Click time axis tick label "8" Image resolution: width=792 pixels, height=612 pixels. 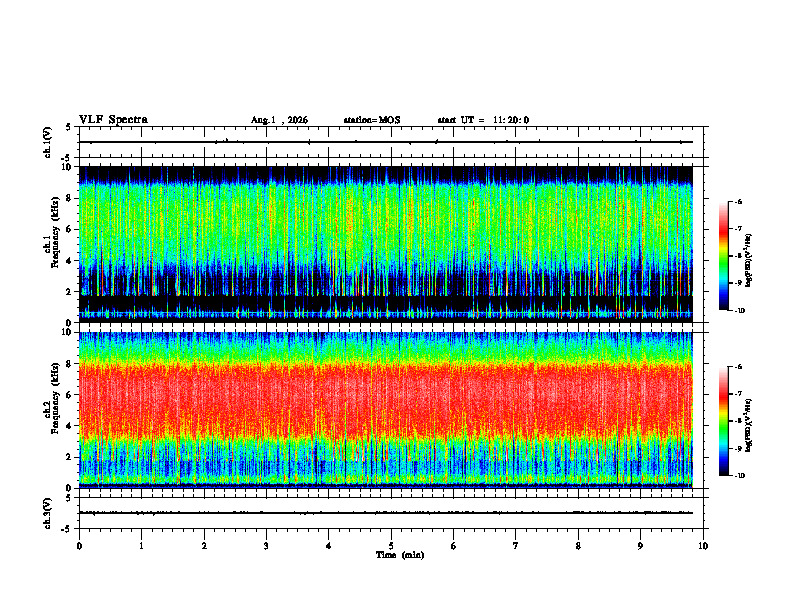click(578, 546)
